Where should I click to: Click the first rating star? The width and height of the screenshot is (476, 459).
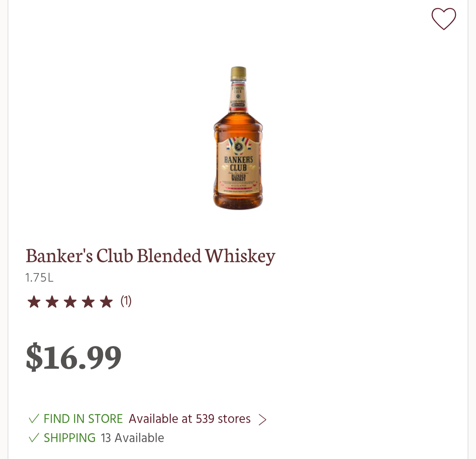pyautogui.click(x=34, y=302)
